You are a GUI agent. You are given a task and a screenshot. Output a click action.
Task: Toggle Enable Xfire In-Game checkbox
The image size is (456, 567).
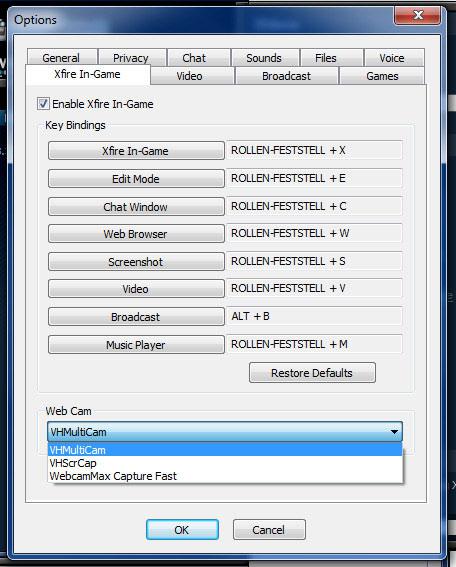43,104
